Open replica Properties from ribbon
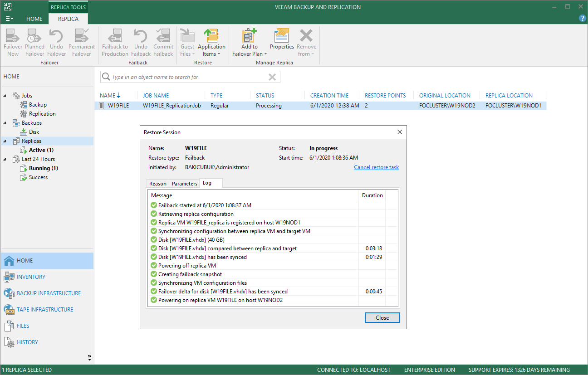The image size is (588, 375). coord(282,39)
